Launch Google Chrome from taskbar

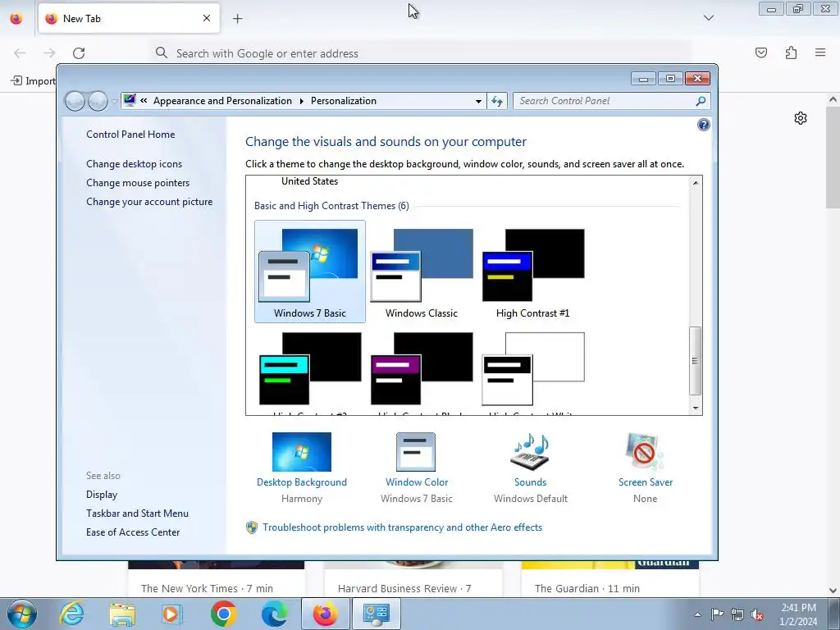223,614
